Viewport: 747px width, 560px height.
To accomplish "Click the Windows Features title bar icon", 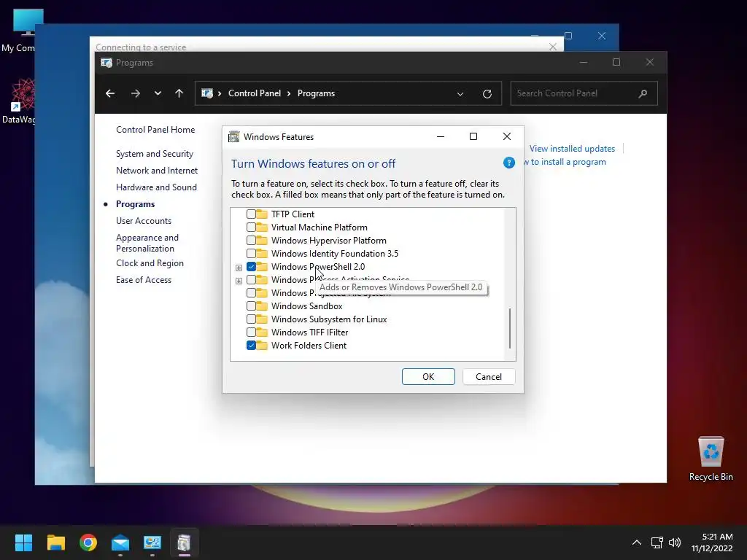I will pos(234,137).
